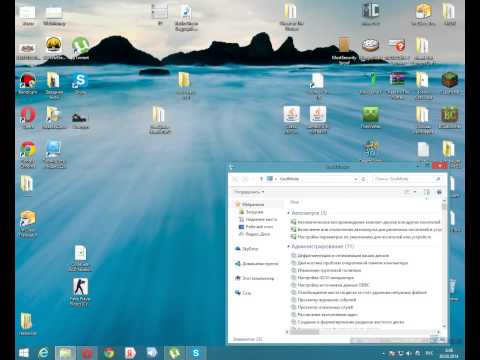Image resolution: width=480 pixels, height=360 pixels.
Task: Open the Opera desktop shortcut
Action: (x=28, y=116)
